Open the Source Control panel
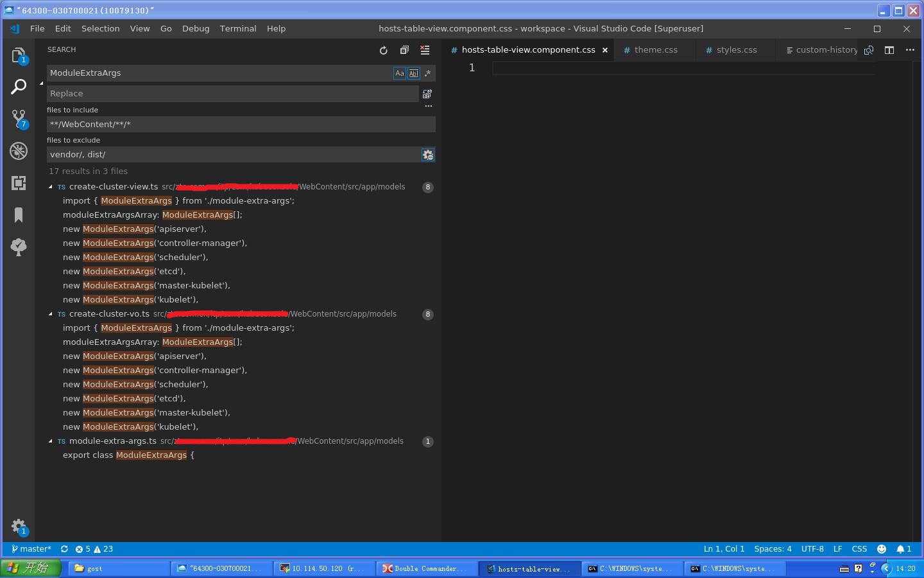This screenshot has width=924, height=578. (19, 118)
